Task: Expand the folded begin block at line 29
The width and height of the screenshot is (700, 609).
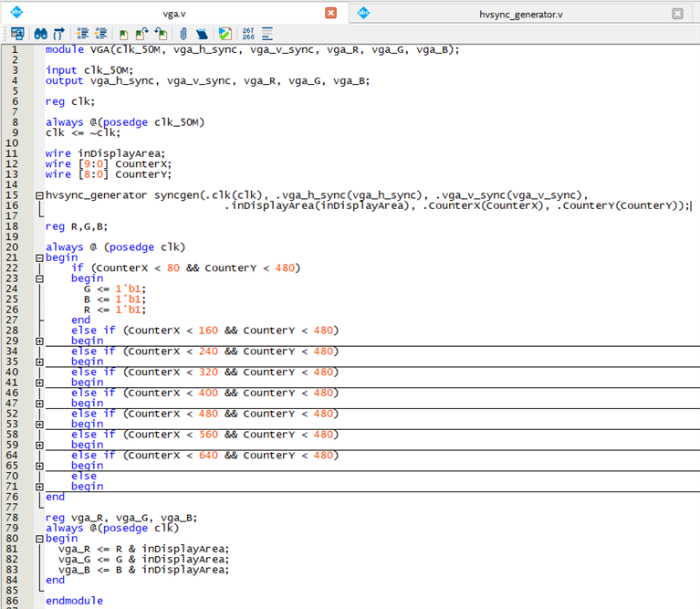Action: [38, 341]
